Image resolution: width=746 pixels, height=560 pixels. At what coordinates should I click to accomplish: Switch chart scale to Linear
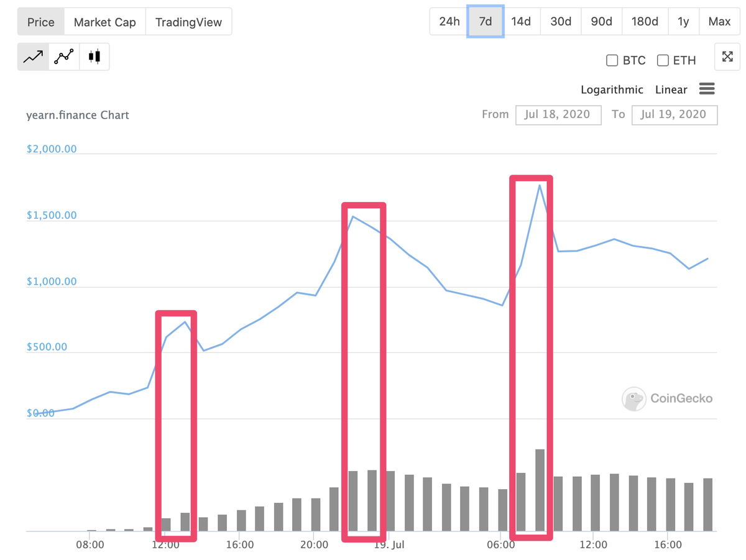point(671,90)
